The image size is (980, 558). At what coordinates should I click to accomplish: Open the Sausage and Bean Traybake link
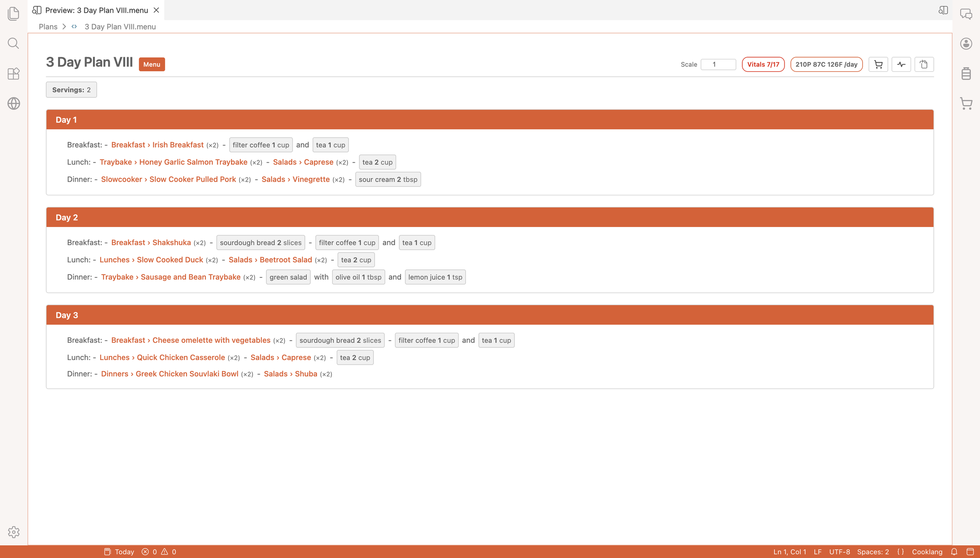[171, 277]
